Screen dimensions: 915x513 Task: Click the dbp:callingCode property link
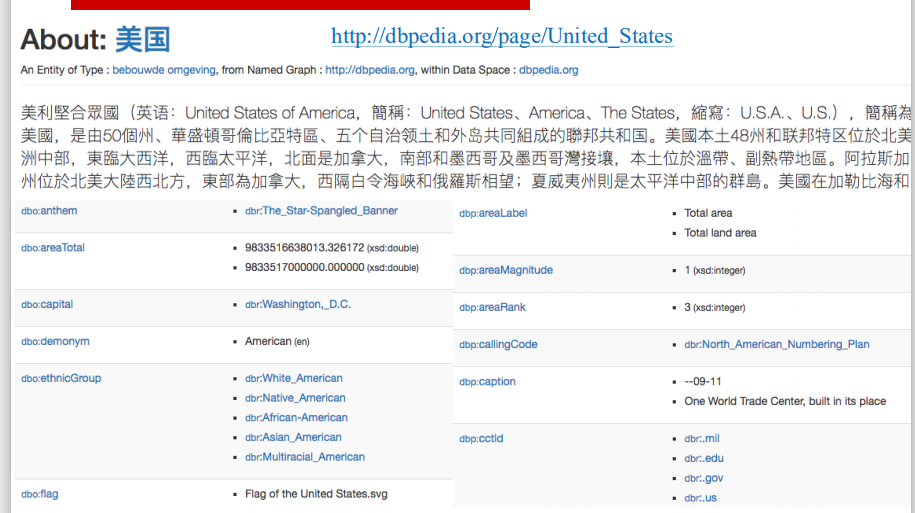[498, 344]
